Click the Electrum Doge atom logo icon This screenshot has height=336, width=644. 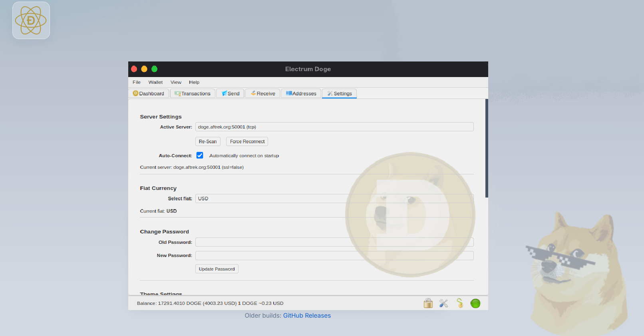(31, 20)
